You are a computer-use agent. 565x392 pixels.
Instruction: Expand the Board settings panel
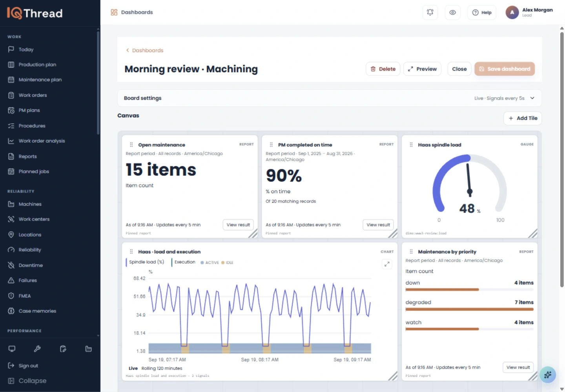tap(330, 98)
